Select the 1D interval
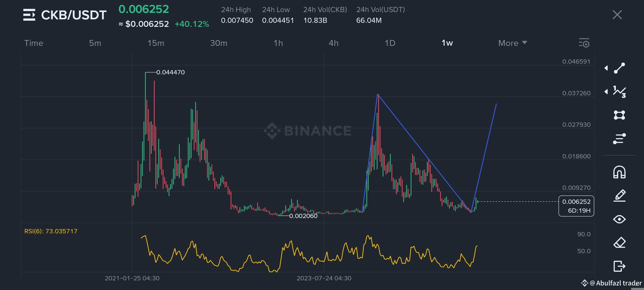 tap(390, 43)
